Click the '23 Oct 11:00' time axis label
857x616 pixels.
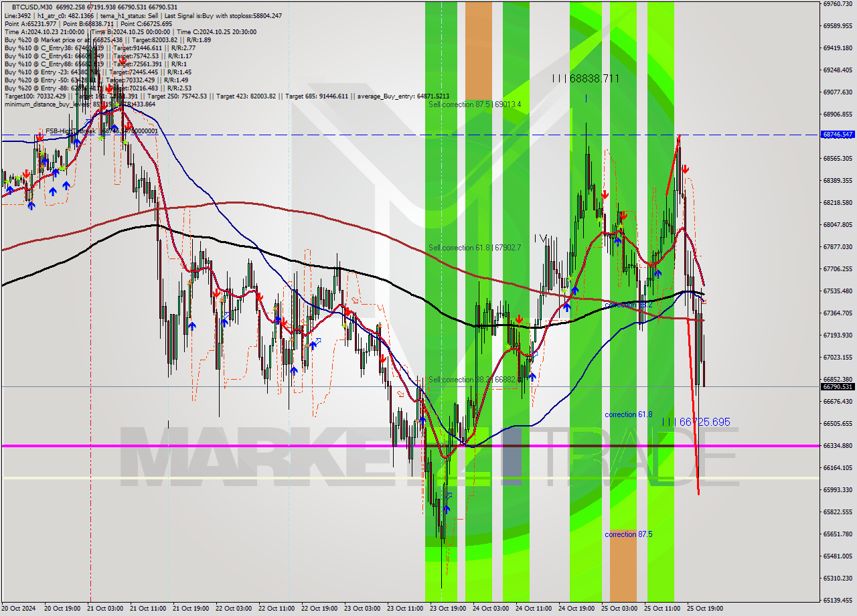click(405, 609)
